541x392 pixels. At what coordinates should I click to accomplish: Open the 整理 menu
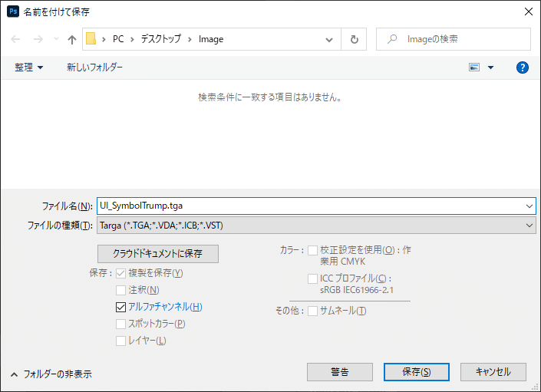28,68
